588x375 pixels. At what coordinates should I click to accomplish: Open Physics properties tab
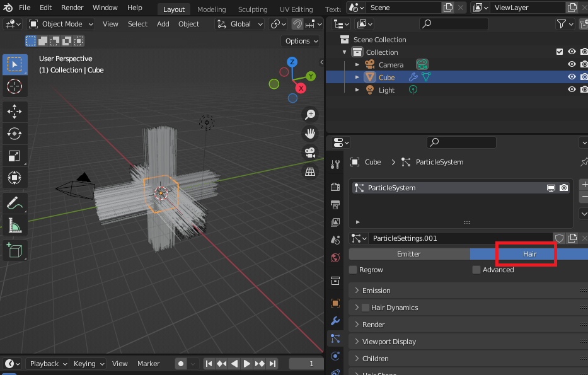pyautogui.click(x=335, y=356)
